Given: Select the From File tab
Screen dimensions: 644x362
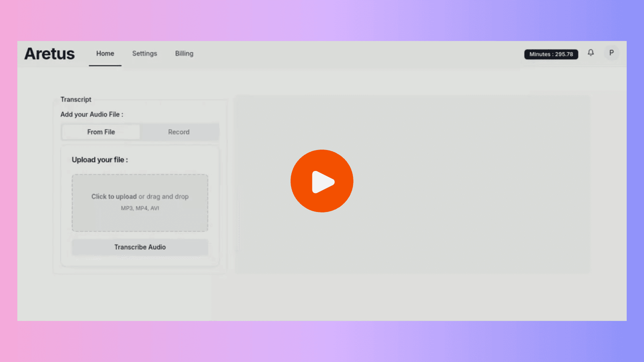Looking at the screenshot, I should [101, 132].
